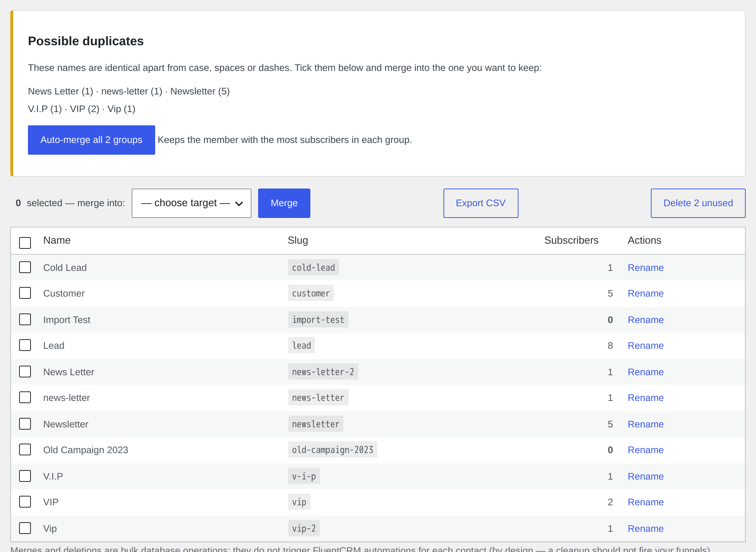756x552 pixels.
Task: Tick the Newsletter row checkbox
Action: click(x=25, y=424)
